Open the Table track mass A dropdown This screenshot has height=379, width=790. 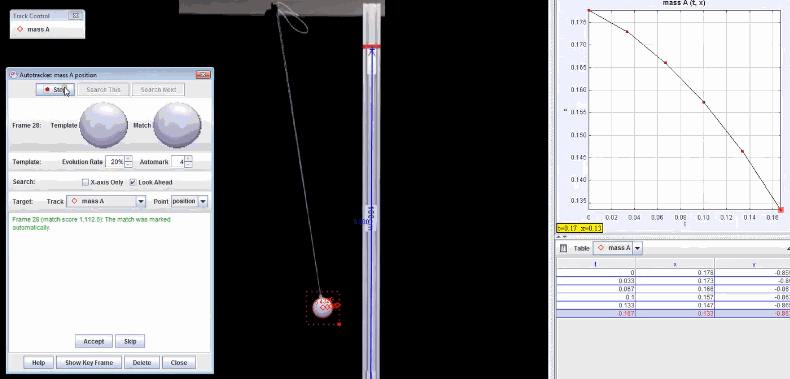pyautogui.click(x=638, y=248)
